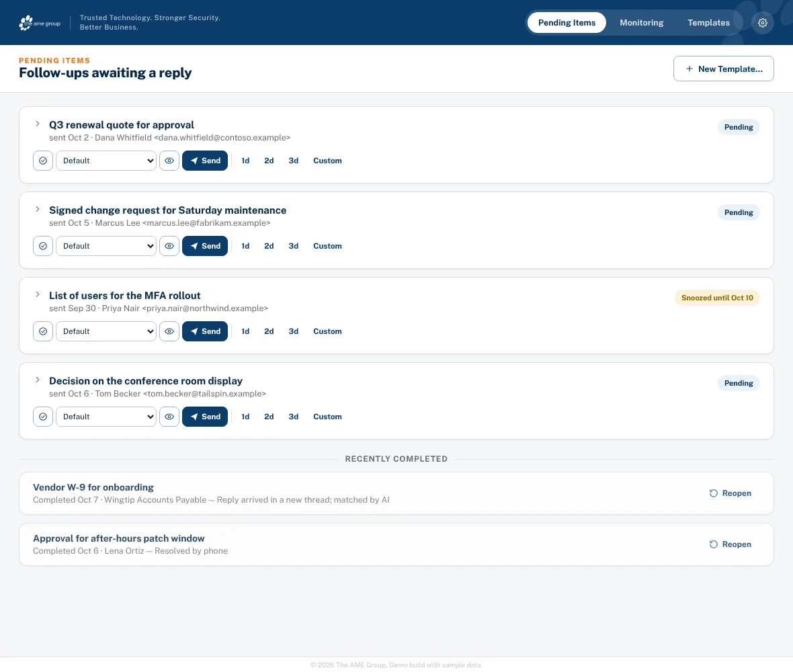Snooze Signed change request for 3d
Screen dimensions: 793x672
click(x=293, y=246)
